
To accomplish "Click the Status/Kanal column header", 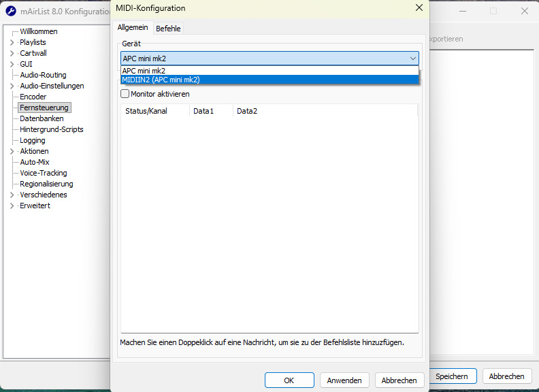I will (x=146, y=111).
